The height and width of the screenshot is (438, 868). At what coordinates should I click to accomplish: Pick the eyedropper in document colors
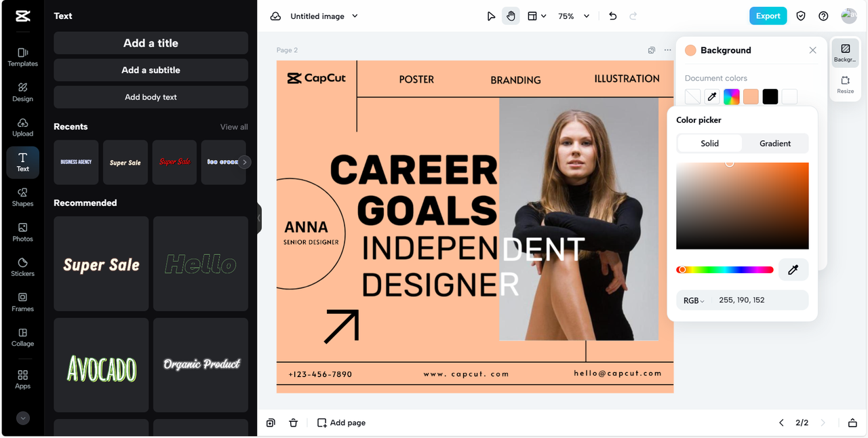tap(712, 97)
